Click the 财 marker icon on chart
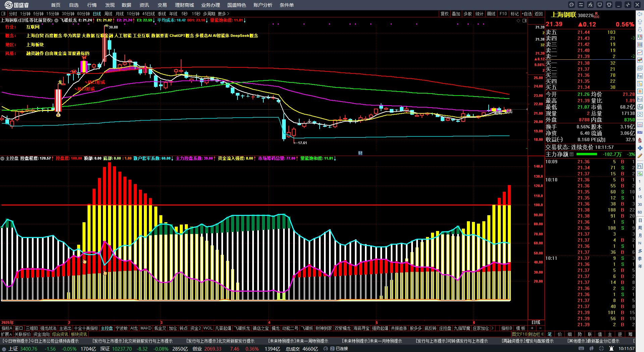 (360, 153)
